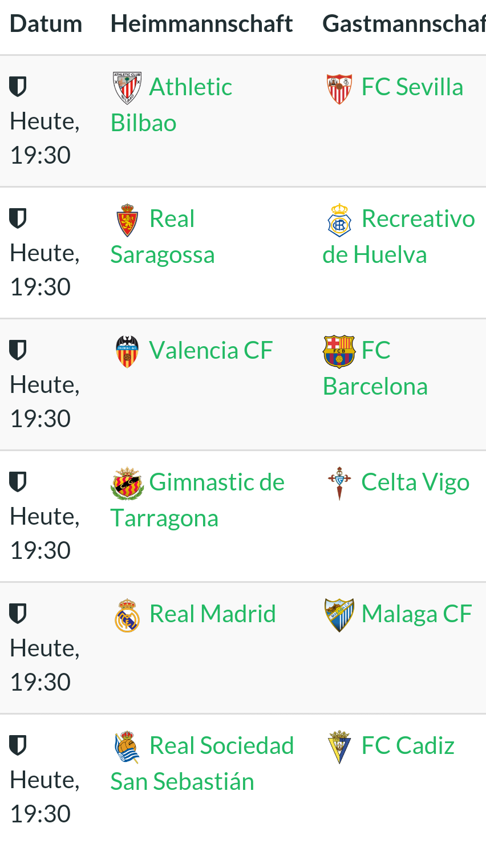Click the Recreativo de Huelva crest
This screenshot has width=486, height=868.
pos(339,220)
